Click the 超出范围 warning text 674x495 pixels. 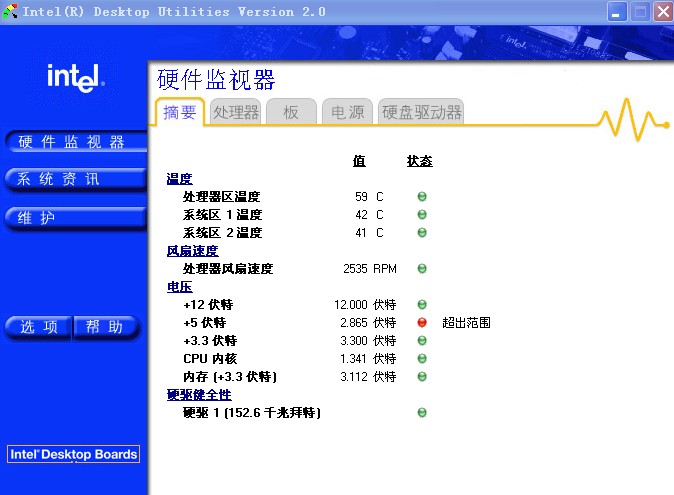[466, 323]
